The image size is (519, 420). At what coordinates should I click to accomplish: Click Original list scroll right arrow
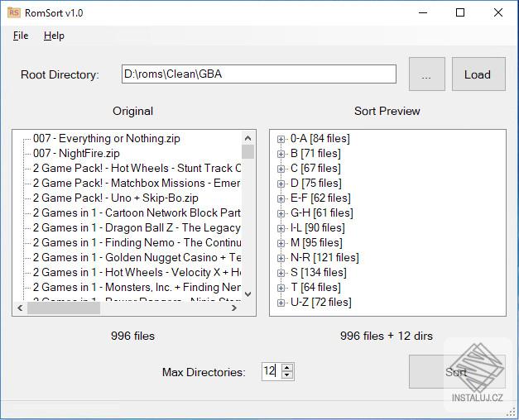(x=234, y=308)
